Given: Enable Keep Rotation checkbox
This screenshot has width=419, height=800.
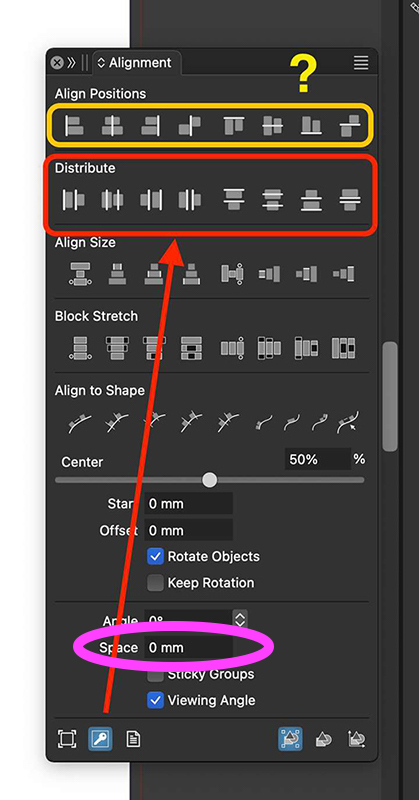Looking at the screenshot, I should [x=155, y=583].
